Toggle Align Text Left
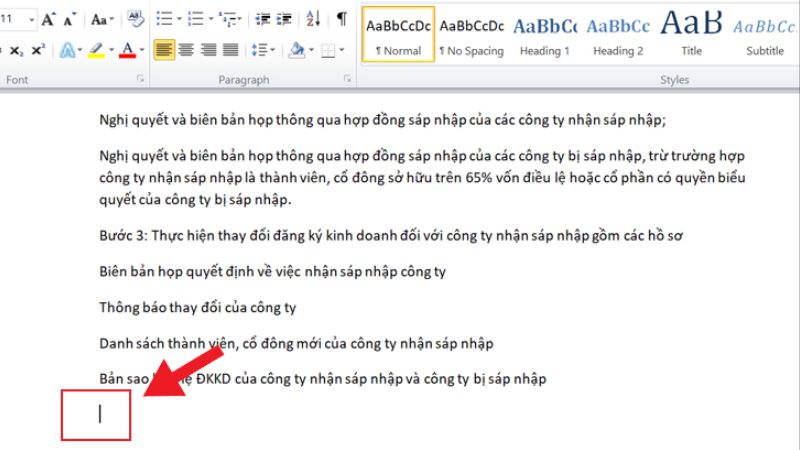The width and height of the screenshot is (800, 450). (x=164, y=50)
